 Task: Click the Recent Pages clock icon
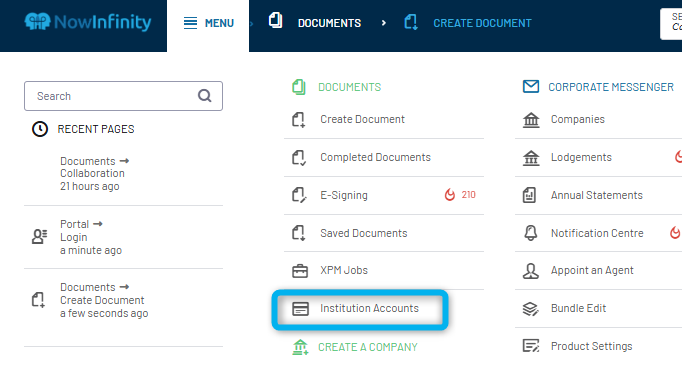point(40,129)
